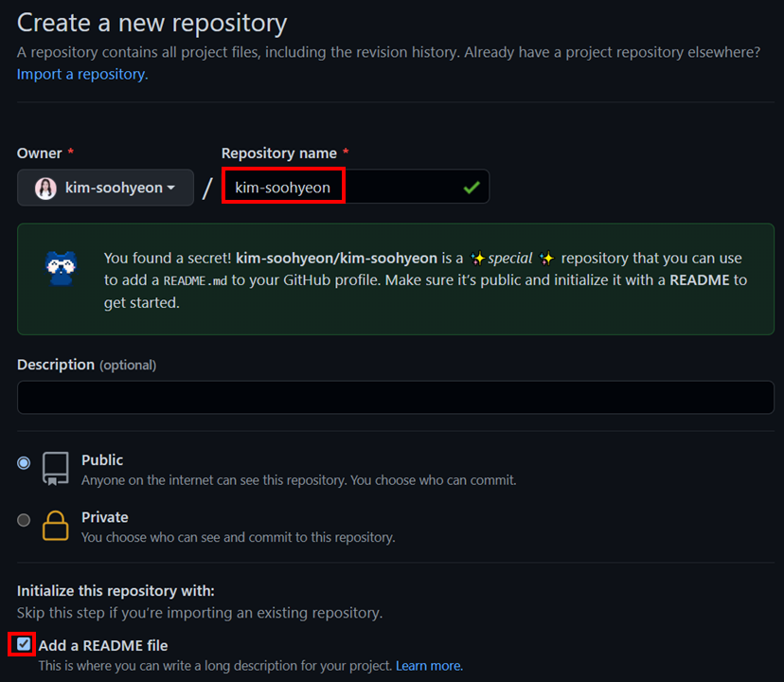Open the Owner dropdown kim-soohyeon

105,188
